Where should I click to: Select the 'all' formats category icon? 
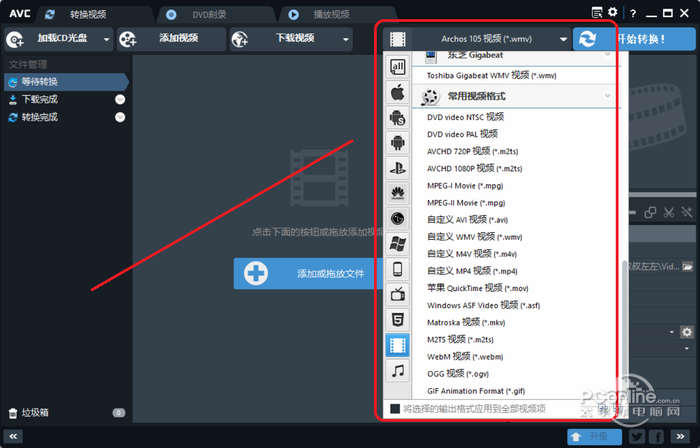click(x=397, y=67)
